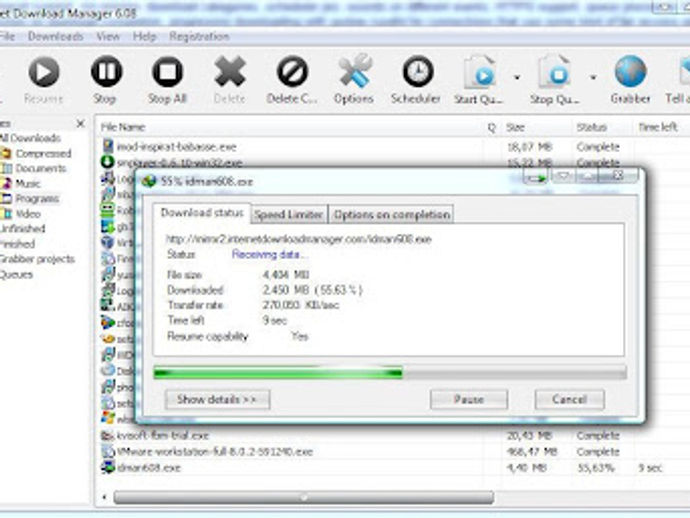Click the horizontal scrollbar thumb
The width and height of the screenshot is (690, 518).
(304, 498)
